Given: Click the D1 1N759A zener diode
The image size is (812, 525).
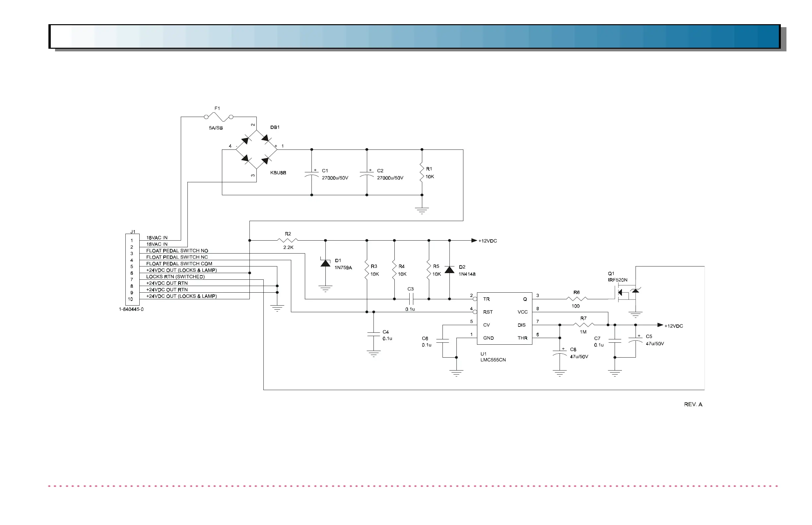Looking at the screenshot, I should coord(325,263).
